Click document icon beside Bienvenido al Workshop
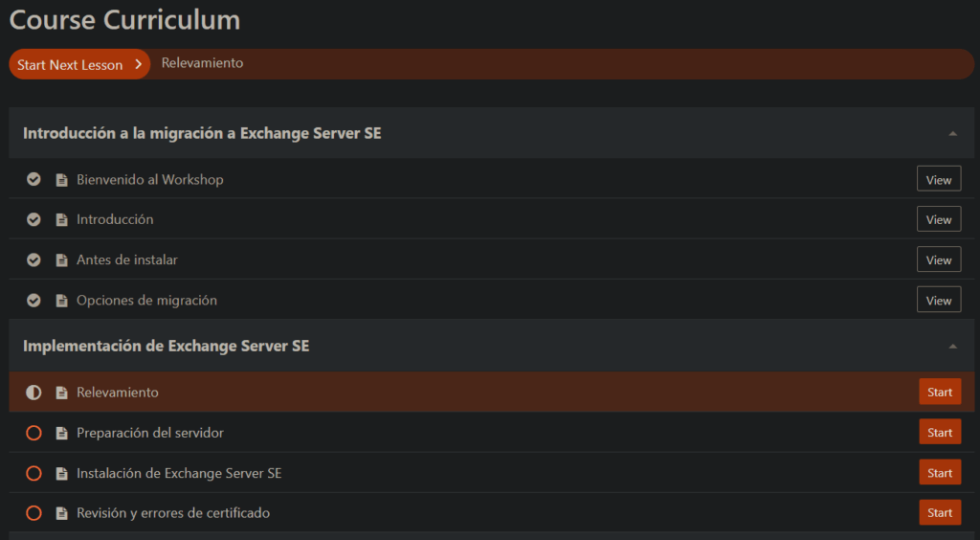The width and height of the screenshot is (980, 540). point(62,180)
